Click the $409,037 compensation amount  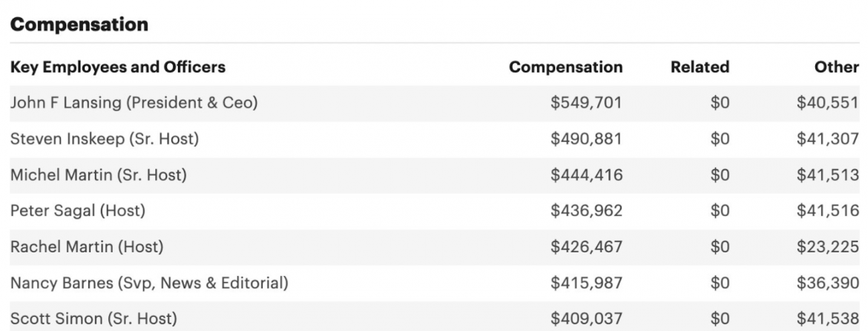coord(586,318)
